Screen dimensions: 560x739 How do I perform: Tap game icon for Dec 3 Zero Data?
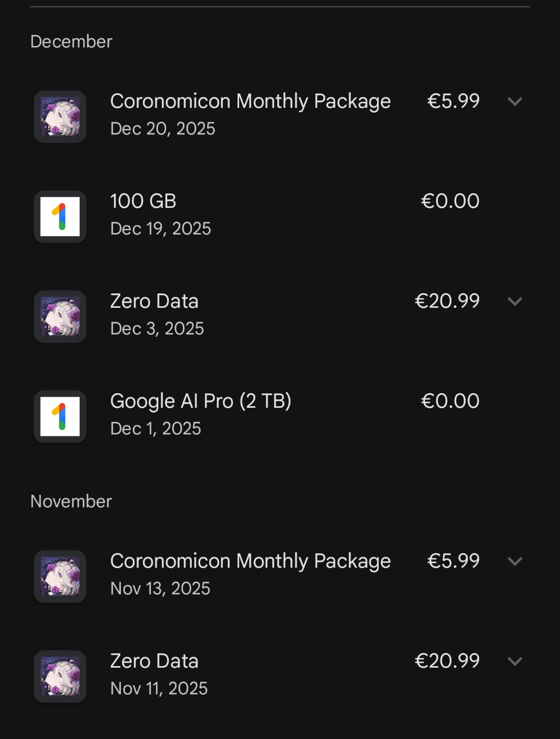click(60, 317)
